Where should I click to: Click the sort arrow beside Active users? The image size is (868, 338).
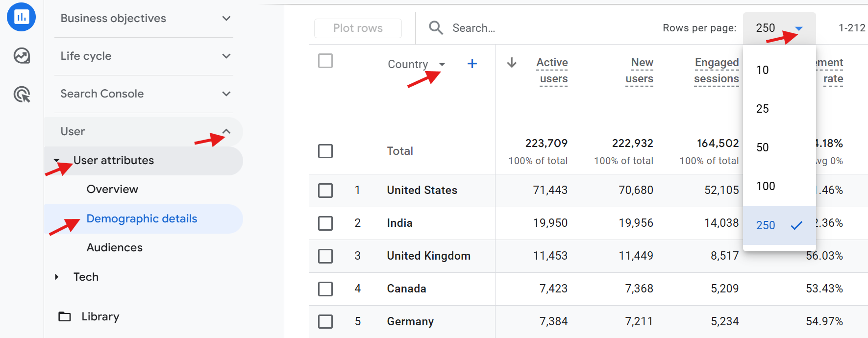click(x=512, y=63)
